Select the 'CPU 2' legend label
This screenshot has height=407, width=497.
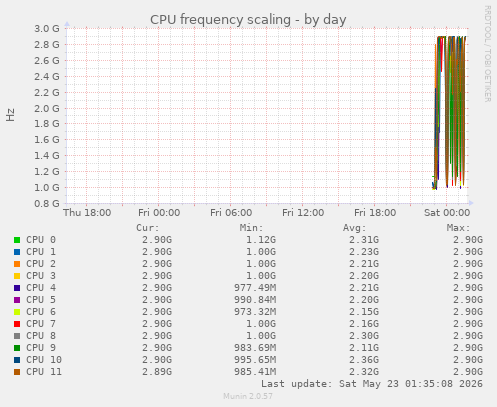click(41, 264)
